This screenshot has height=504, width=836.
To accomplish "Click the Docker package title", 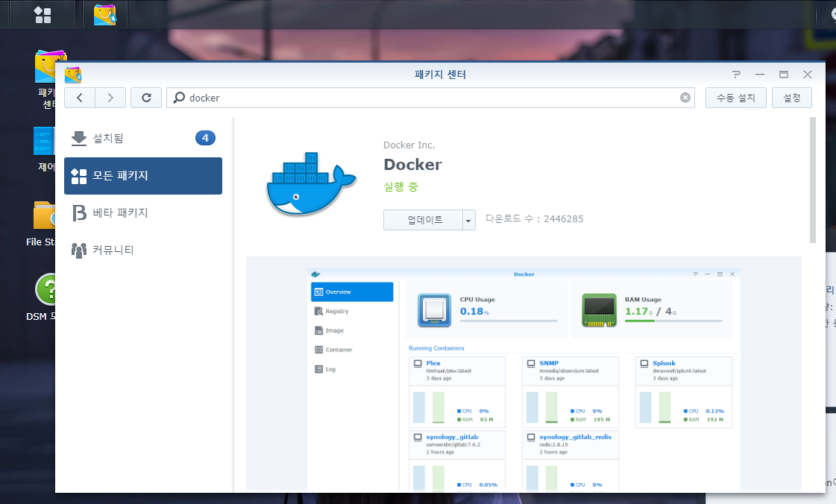I will [x=412, y=165].
